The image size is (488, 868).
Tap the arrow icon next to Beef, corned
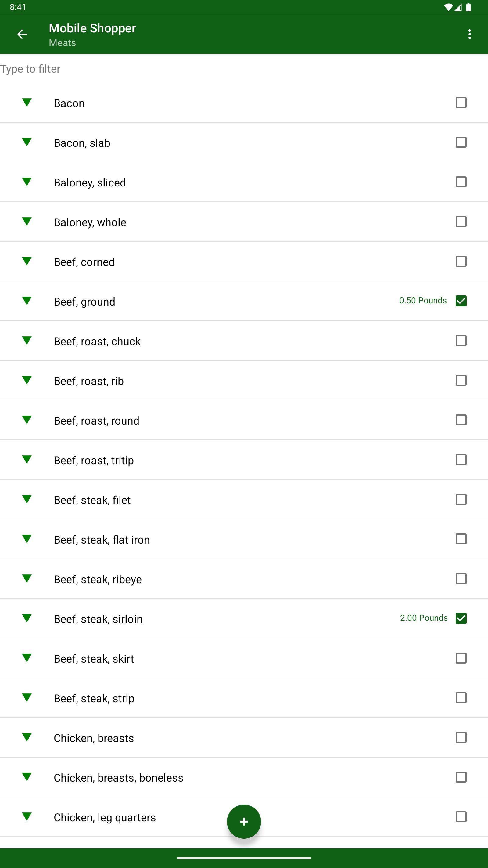click(27, 261)
